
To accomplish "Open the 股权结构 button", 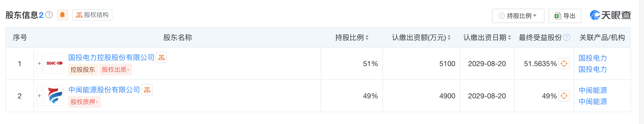I will [x=92, y=15].
